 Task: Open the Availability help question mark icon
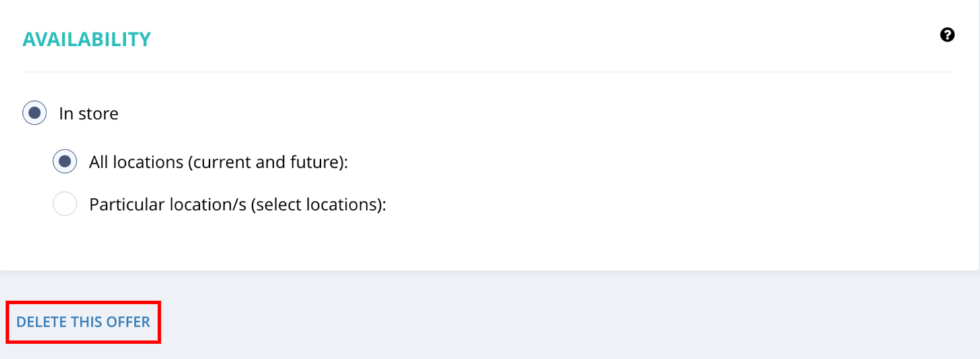(947, 35)
